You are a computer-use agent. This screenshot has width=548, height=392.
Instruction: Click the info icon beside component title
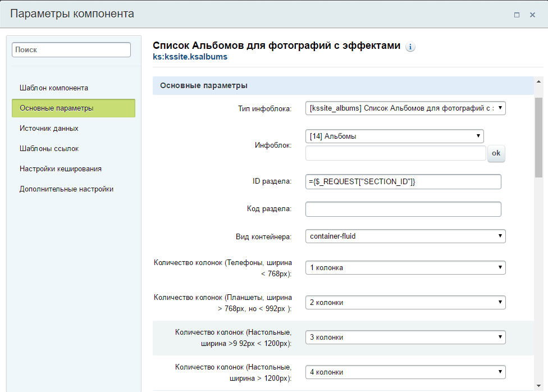point(410,47)
